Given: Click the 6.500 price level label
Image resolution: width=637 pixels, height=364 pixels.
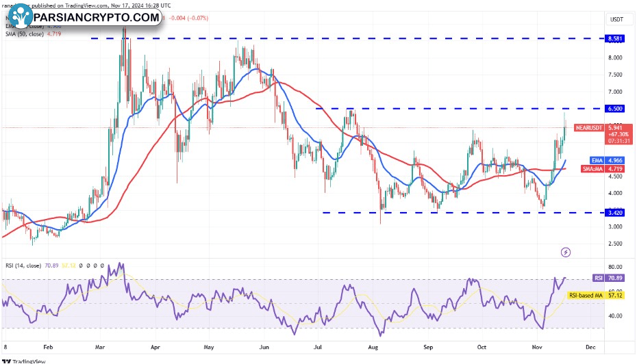Looking at the screenshot, I should [x=614, y=109].
